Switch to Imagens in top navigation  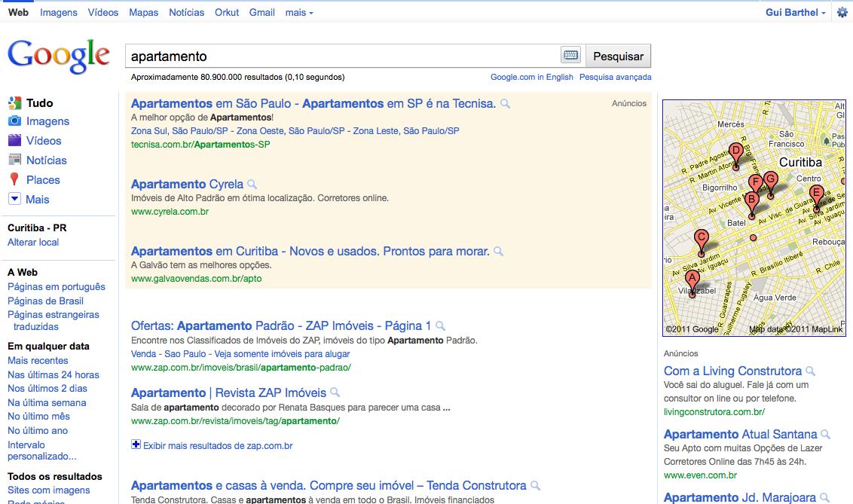(58, 12)
